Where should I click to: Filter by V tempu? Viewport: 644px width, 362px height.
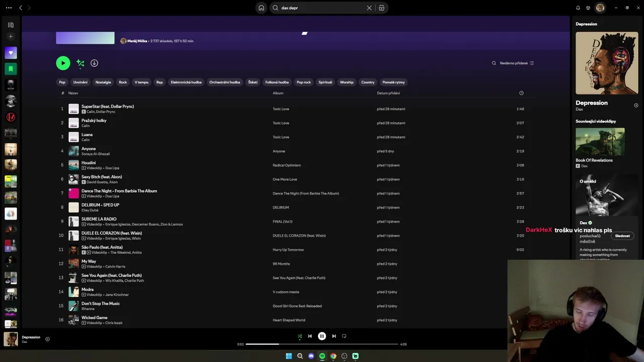click(141, 82)
